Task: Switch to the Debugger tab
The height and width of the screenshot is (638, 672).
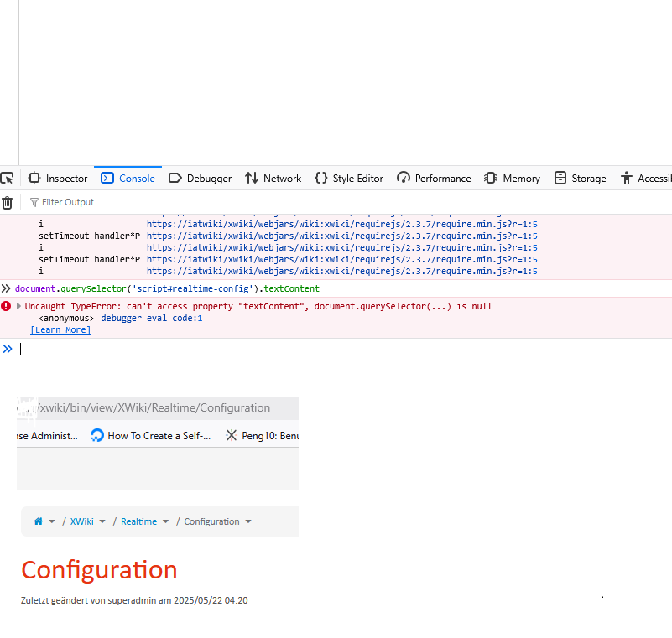Action: [x=200, y=178]
